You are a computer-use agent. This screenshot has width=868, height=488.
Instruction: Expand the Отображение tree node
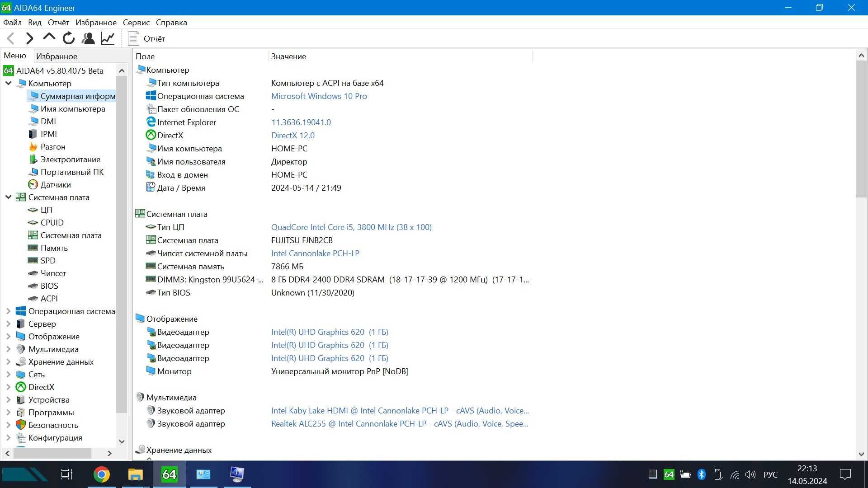[8, 337]
